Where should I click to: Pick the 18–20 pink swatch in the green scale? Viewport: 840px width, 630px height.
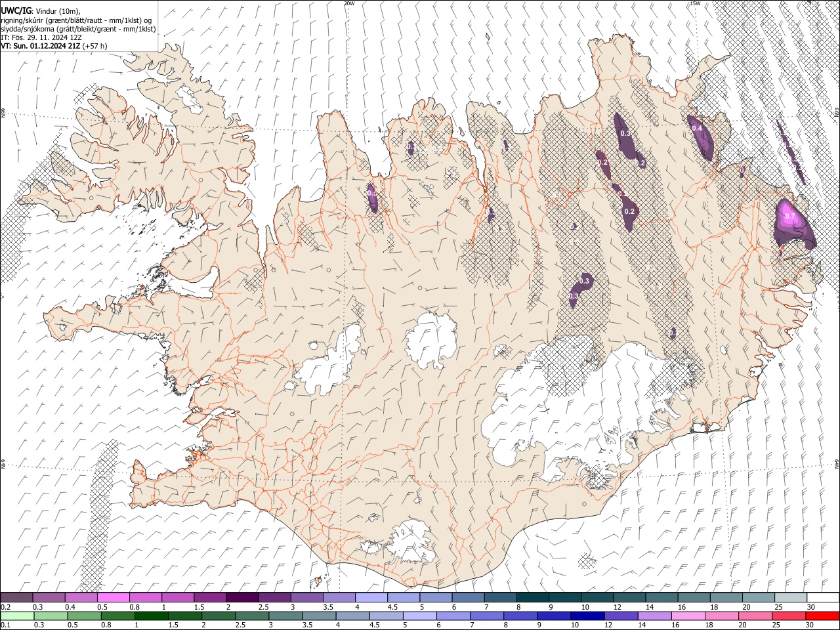[721, 616]
